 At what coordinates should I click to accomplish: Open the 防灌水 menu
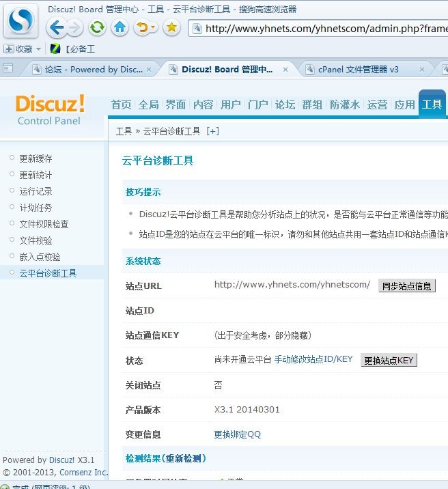[345, 104]
